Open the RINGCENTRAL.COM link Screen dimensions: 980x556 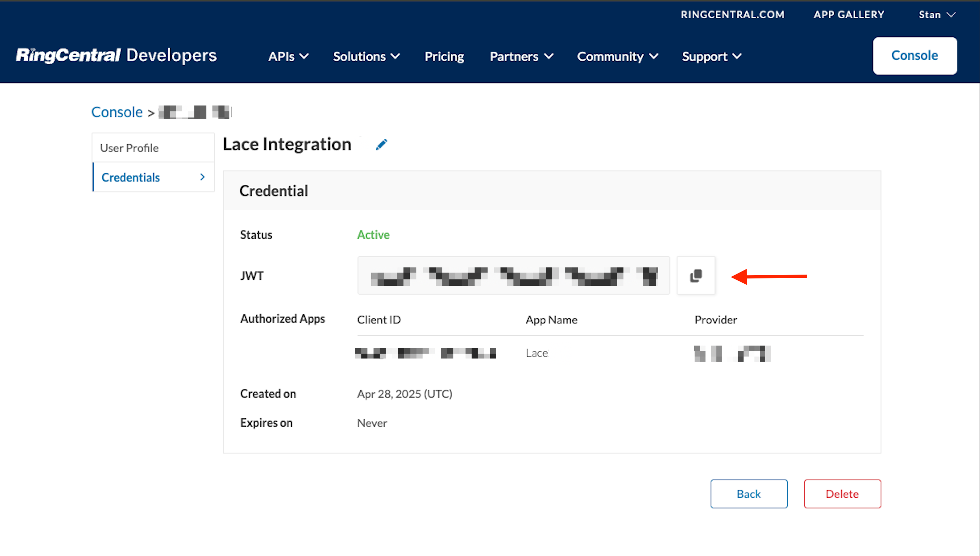[x=732, y=15]
